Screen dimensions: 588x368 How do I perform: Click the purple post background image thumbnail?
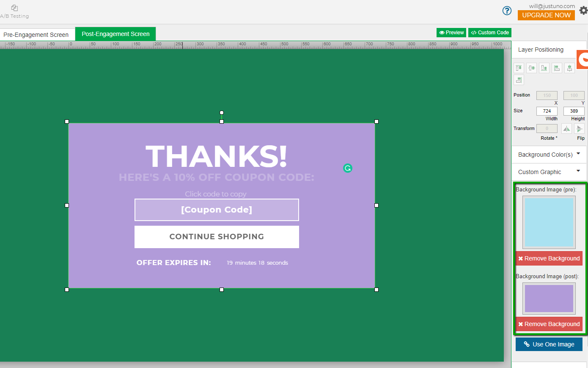tap(549, 299)
